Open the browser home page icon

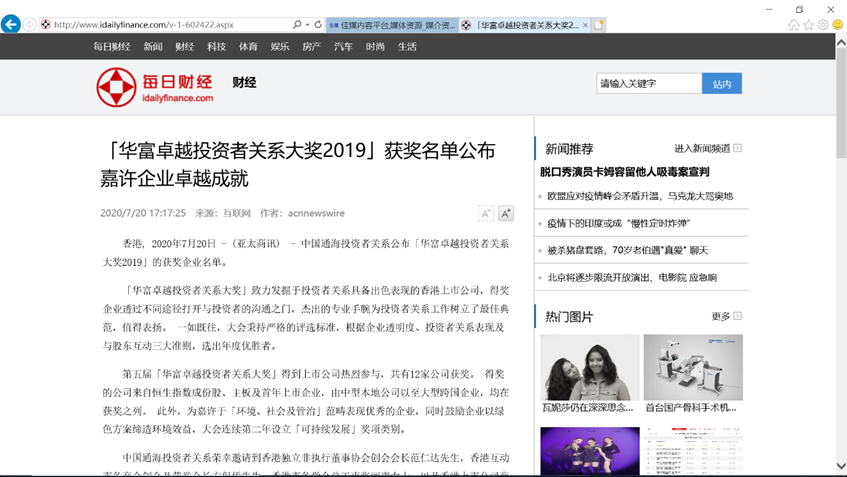[794, 25]
